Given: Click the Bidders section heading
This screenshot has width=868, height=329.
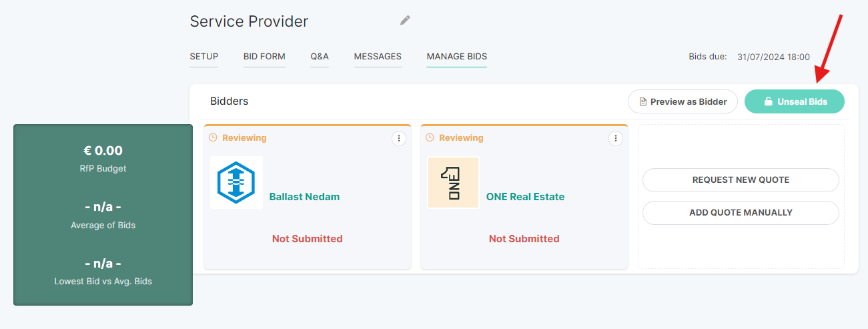Looking at the screenshot, I should tap(229, 101).
